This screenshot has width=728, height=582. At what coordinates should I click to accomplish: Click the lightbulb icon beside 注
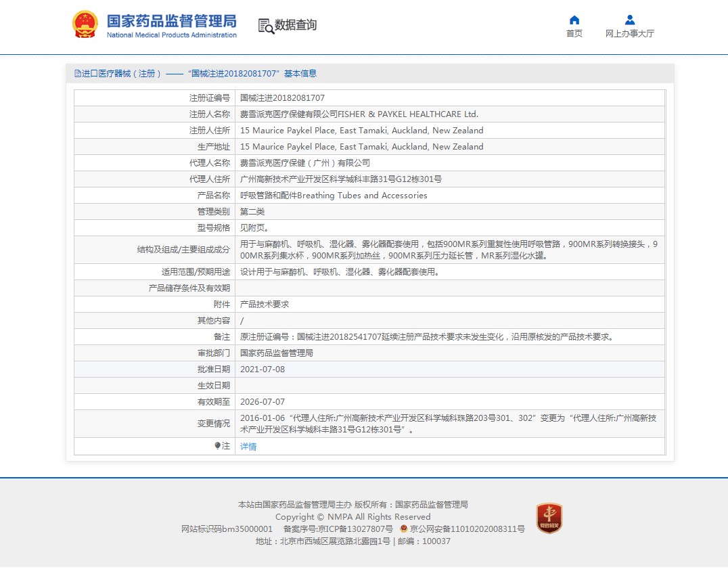coord(217,445)
